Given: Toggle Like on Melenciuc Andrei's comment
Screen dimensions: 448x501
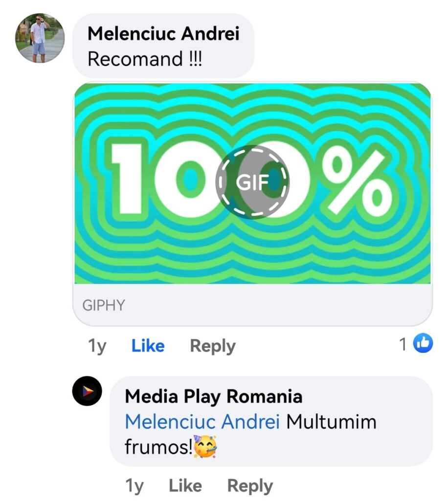Looking at the screenshot, I should point(148,346).
